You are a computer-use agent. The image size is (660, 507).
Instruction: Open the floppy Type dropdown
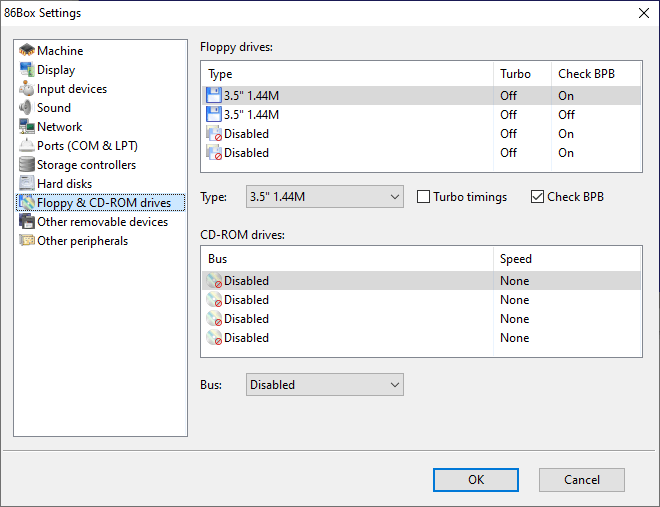[x=324, y=197]
